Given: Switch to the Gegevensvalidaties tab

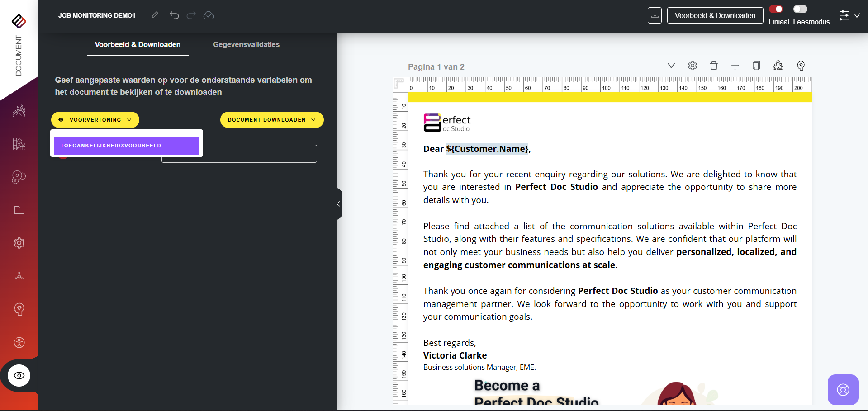Looking at the screenshot, I should click(x=246, y=44).
